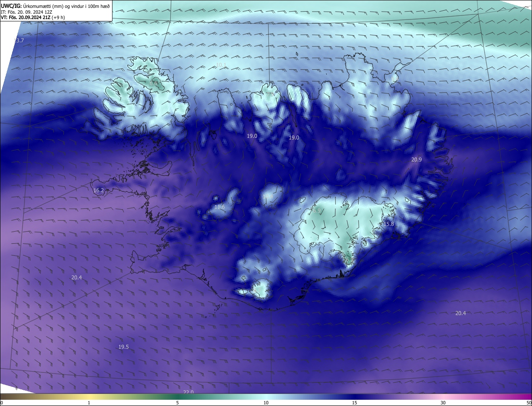532x406 pixels.
Task: Click the 6.6 value label over the Westfjords
Action: 153,83
